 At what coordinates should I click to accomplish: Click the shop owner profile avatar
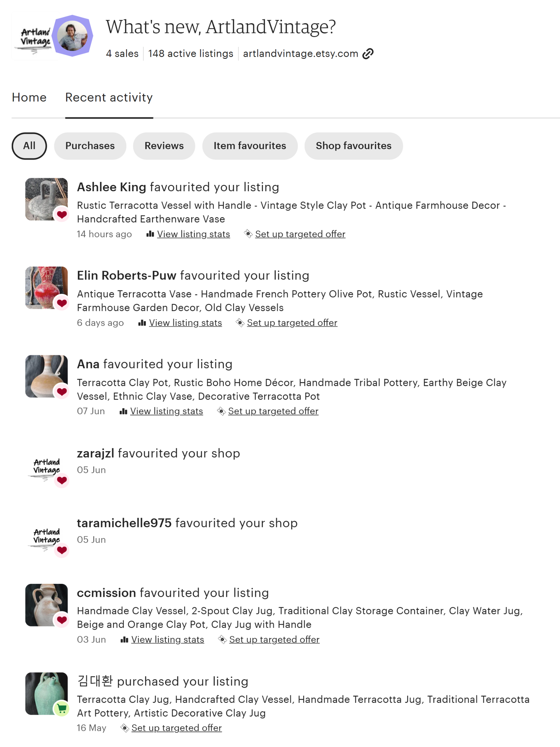(x=72, y=36)
